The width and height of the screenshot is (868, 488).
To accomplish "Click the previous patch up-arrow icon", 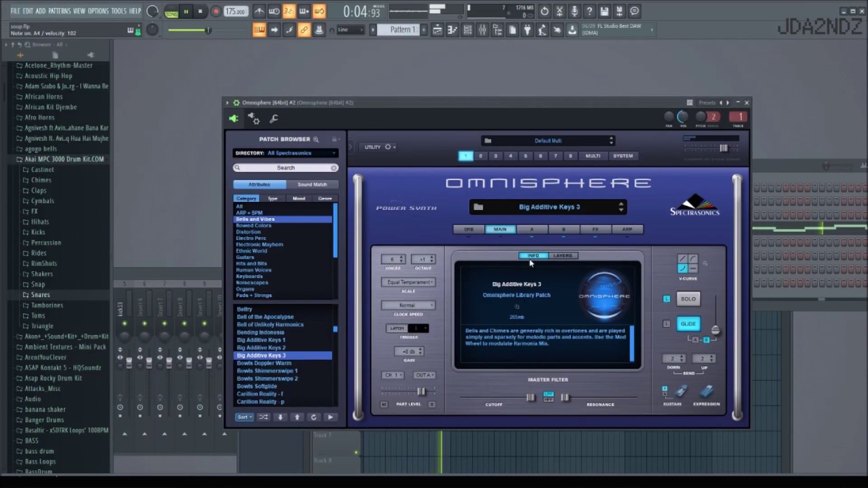I will [x=297, y=417].
